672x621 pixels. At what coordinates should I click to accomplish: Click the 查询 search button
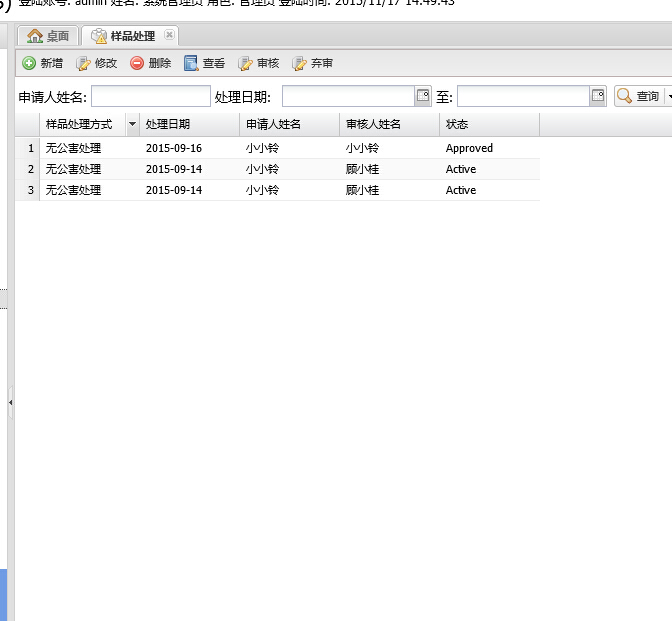638,96
